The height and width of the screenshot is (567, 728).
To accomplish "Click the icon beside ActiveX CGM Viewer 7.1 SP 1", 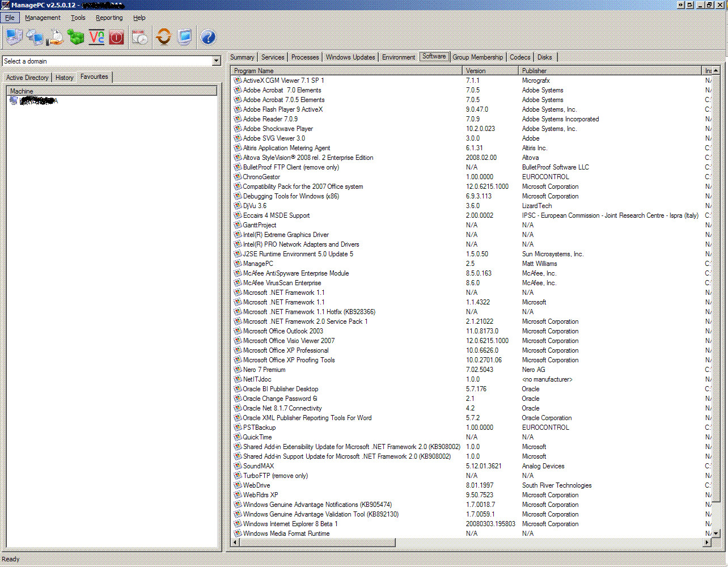I will (238, 81).
